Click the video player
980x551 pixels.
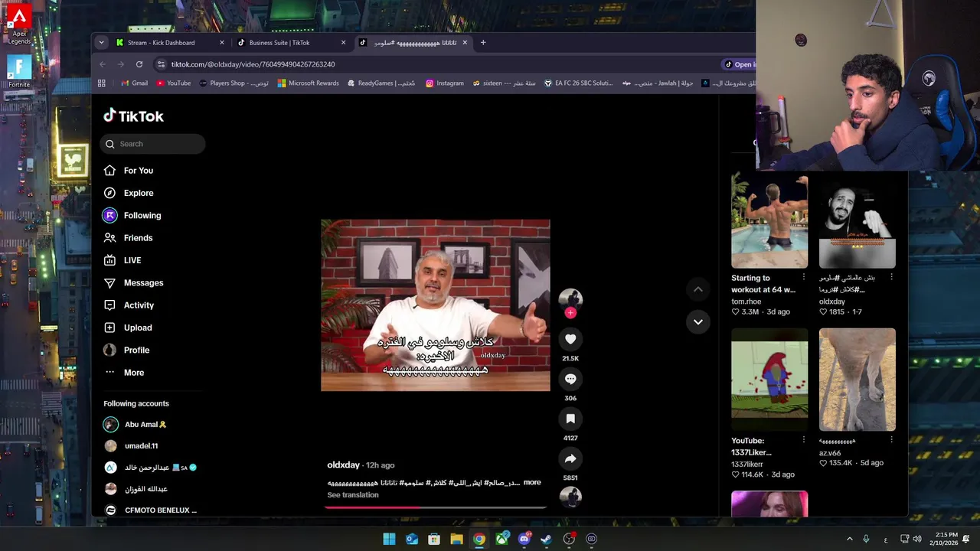pyautogui.click(x=436, y=305)
